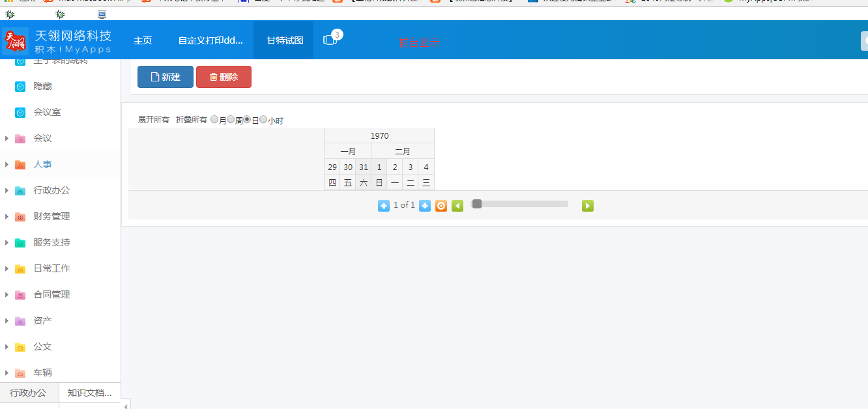
Task: Expand the 财务管理 tree node arrow
Action: point(7,216)
